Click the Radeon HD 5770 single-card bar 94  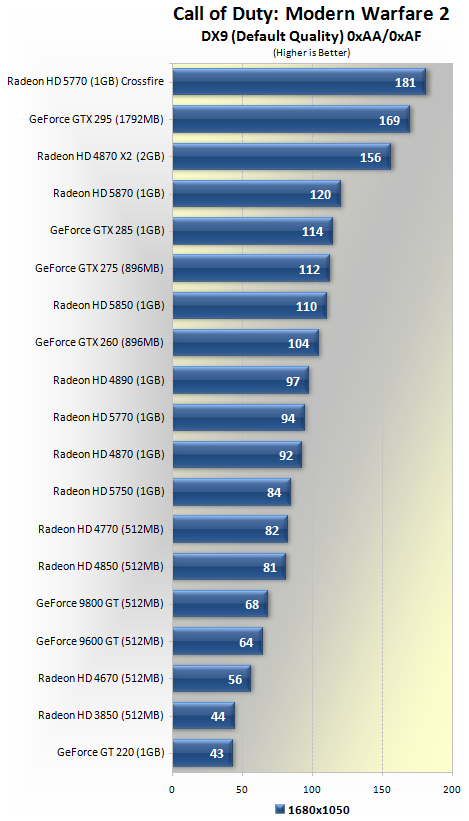(239, 418)
